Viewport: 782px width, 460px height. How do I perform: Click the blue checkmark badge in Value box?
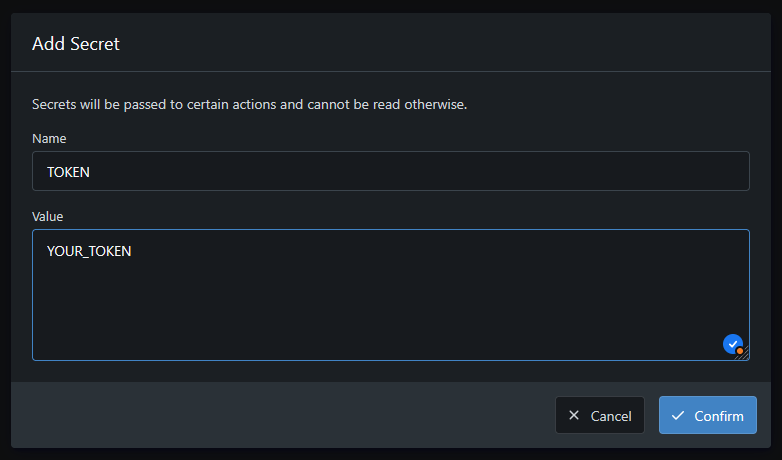(x=732, y=343)
